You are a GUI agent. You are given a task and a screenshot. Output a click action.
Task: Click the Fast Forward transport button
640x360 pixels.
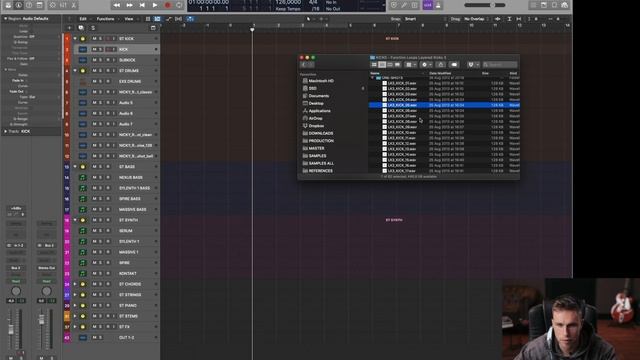coord(129,5)
